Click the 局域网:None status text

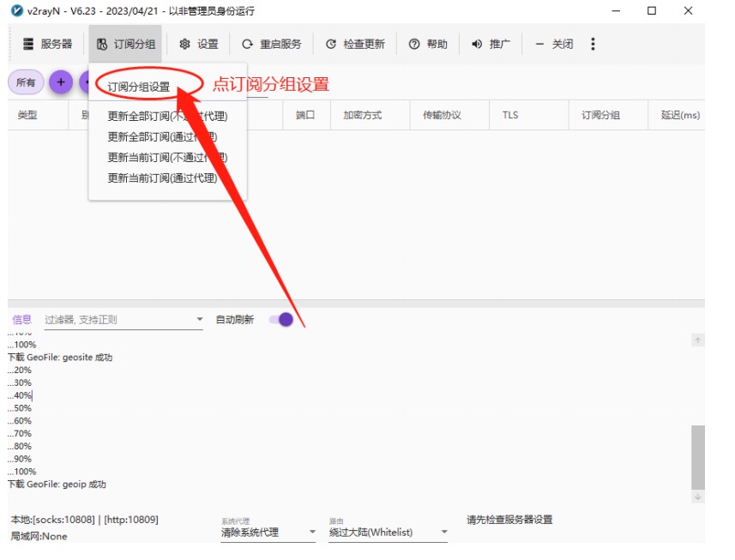point(39,536)
